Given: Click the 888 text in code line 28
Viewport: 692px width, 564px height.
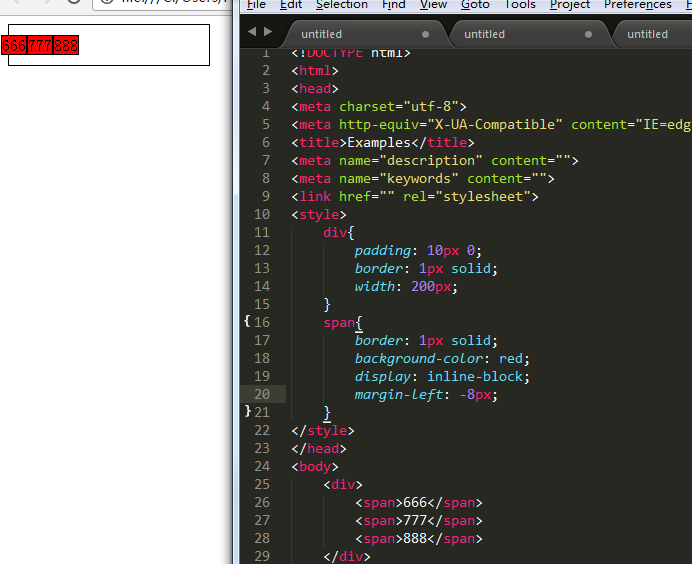Looking at the screenshot, I should click(x=415, y=538).
